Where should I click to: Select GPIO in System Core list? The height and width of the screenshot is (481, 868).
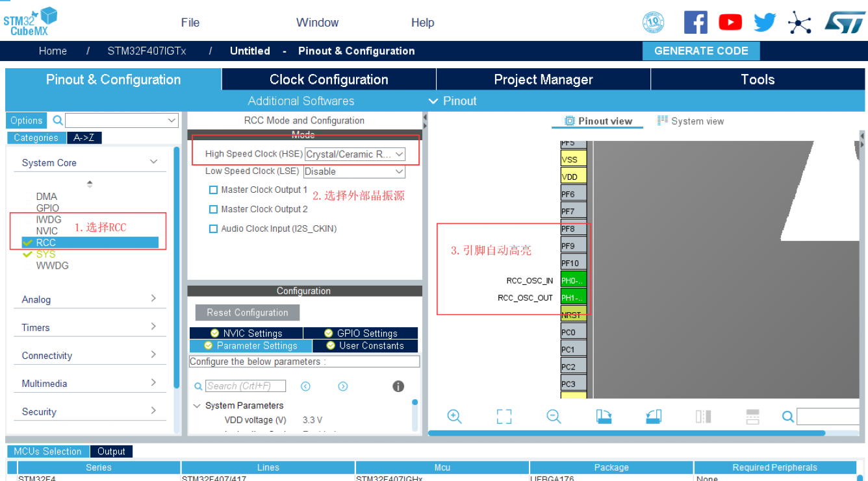(x=47, y=208)
